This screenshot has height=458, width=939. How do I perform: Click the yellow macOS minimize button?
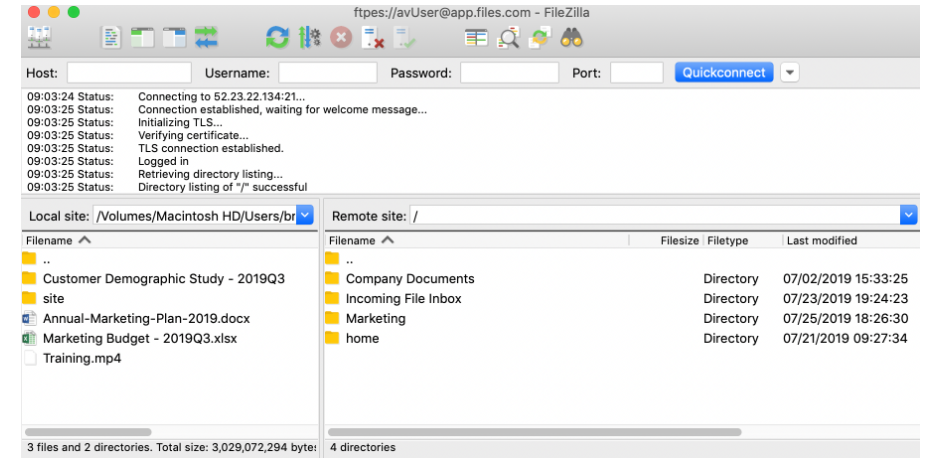[x=54, y=12]
